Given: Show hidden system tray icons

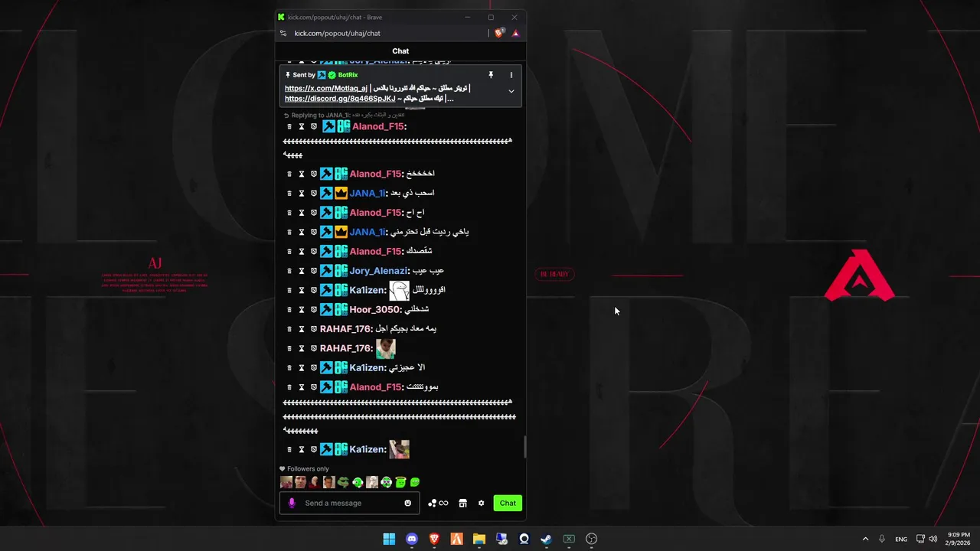Looking at the screenshot, I should click(x=866, y=539).
